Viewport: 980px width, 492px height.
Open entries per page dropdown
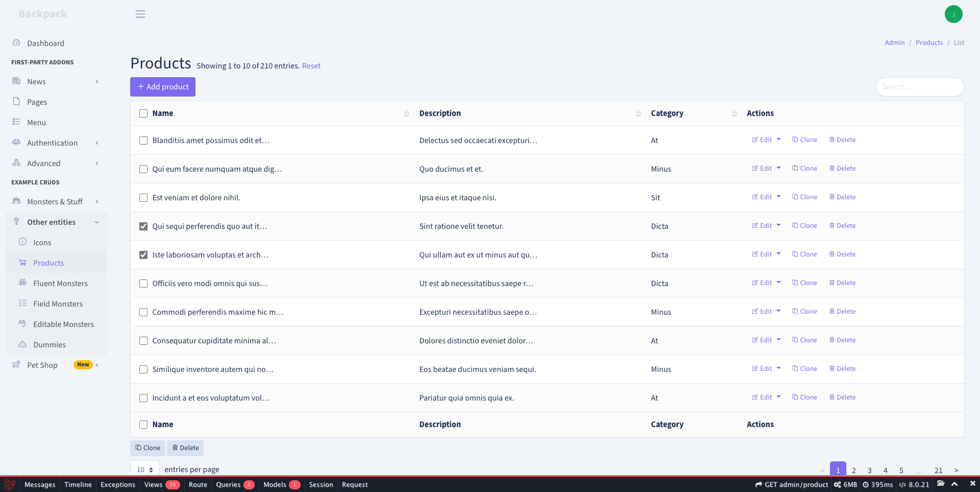[x=145, y=470]
